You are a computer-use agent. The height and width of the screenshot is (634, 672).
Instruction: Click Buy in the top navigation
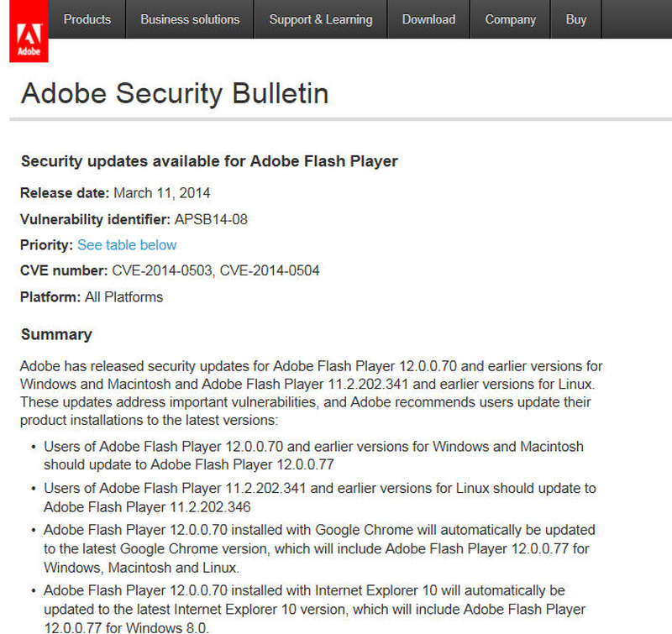576,19
